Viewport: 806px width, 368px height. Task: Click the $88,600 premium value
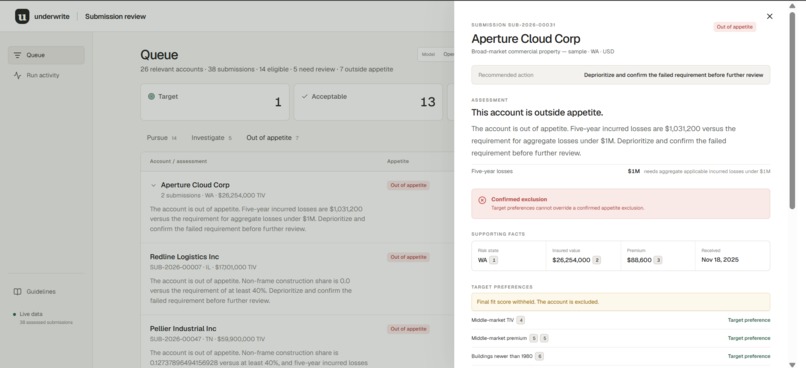[639, 260]
